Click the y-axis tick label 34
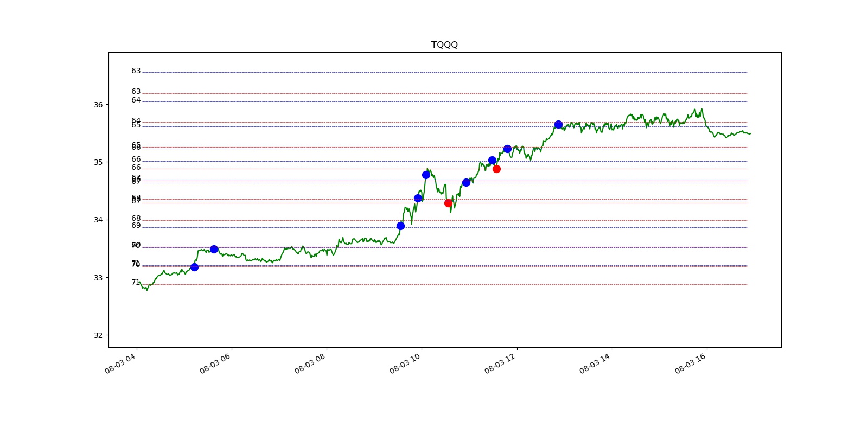 tap(98, 220)
